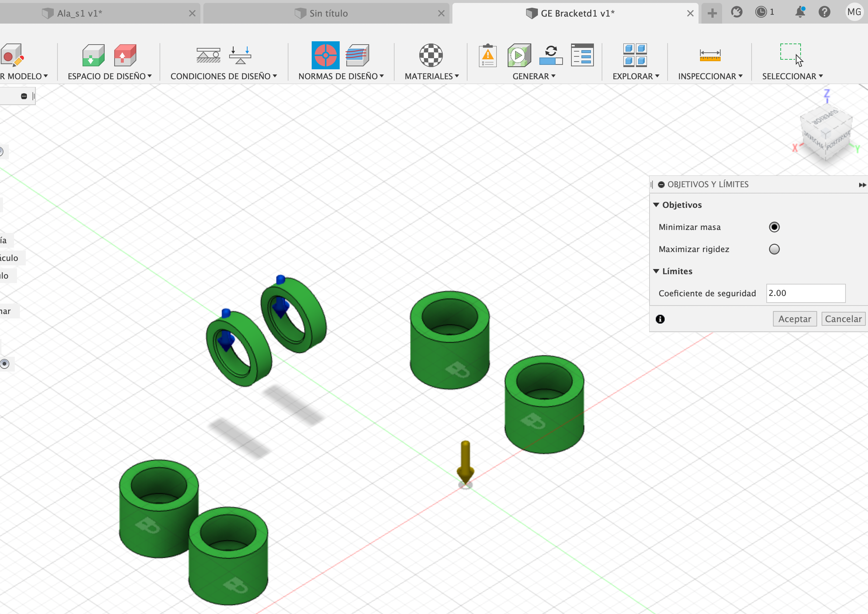Open the INSPECCIONAR dropdown

tap(710, 76)
